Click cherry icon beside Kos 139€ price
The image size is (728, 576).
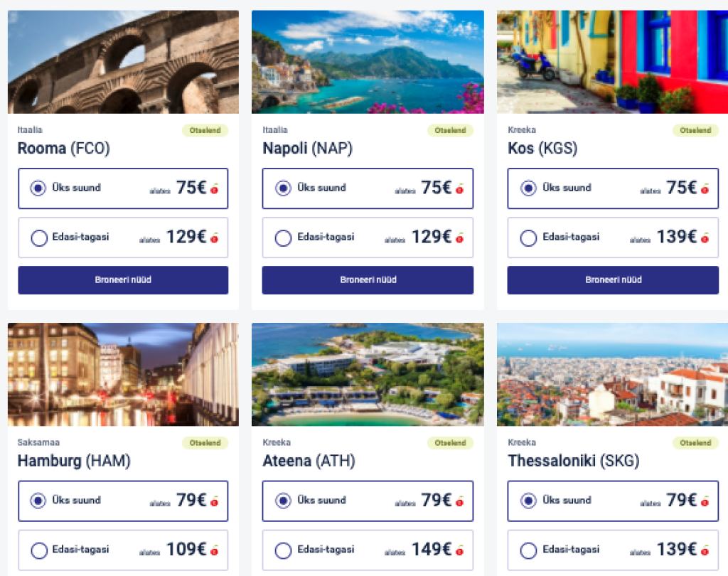pyautogui.click(x=705, y=238)
